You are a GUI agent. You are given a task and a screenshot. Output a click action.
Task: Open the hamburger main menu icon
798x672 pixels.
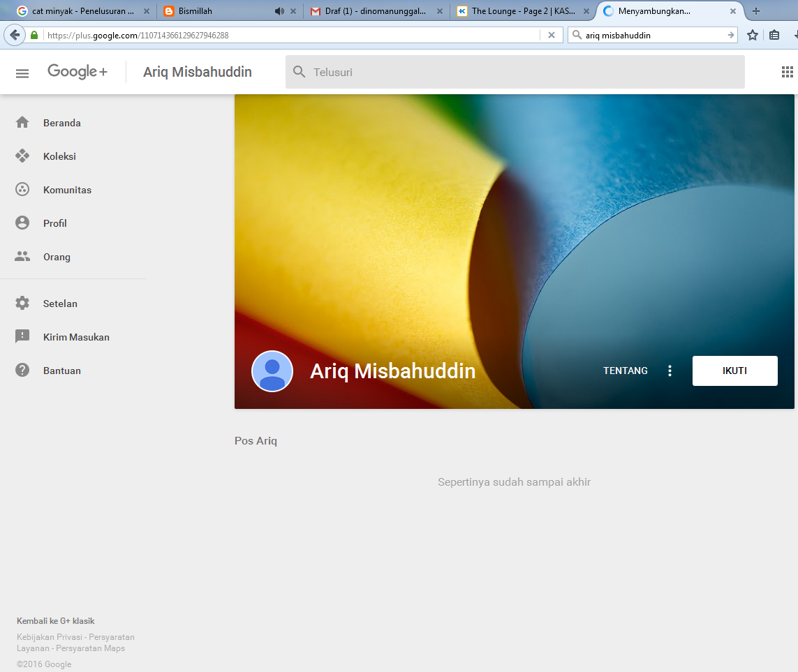pos(22,73)
